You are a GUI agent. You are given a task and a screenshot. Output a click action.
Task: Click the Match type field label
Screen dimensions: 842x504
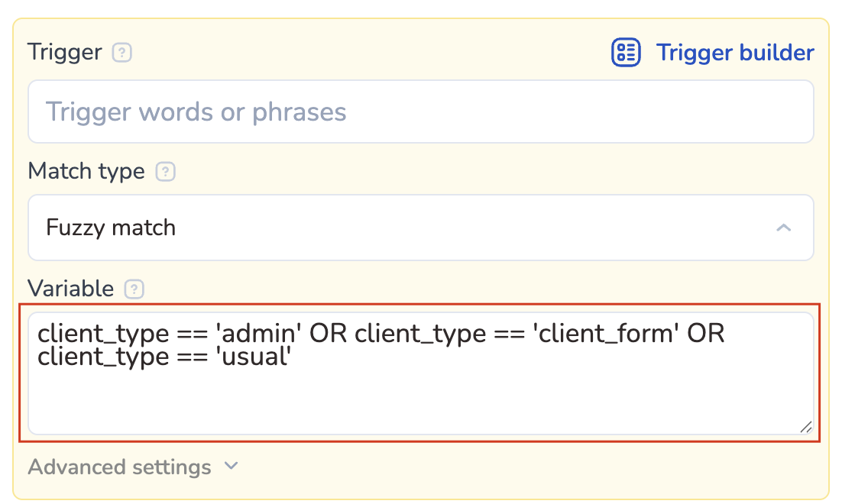86,171
